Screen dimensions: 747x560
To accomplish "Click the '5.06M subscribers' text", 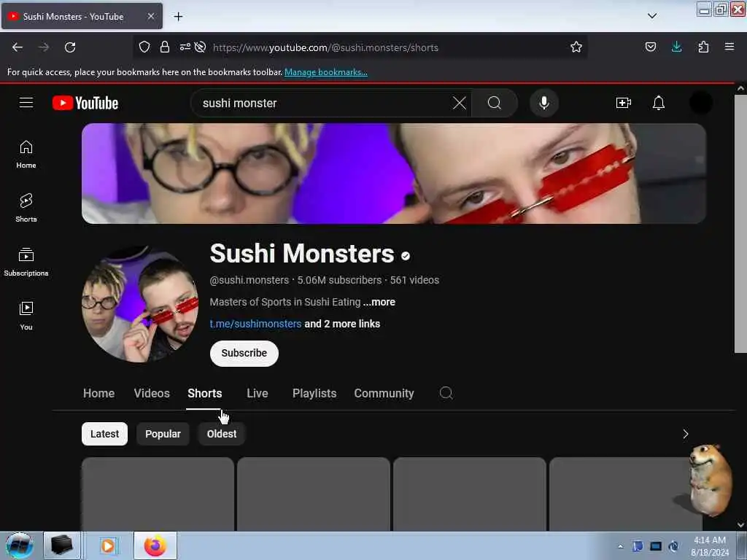I will coord(339,280).
